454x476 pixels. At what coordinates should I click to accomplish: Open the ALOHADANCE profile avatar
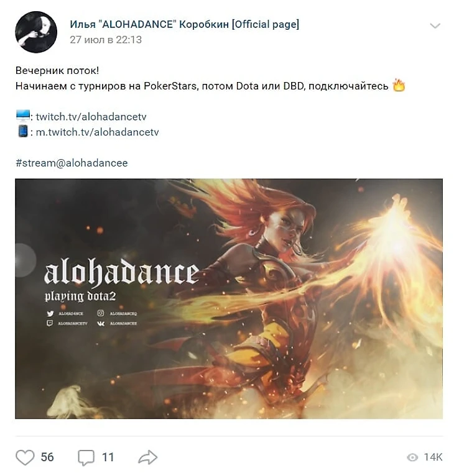pos(36,32)
